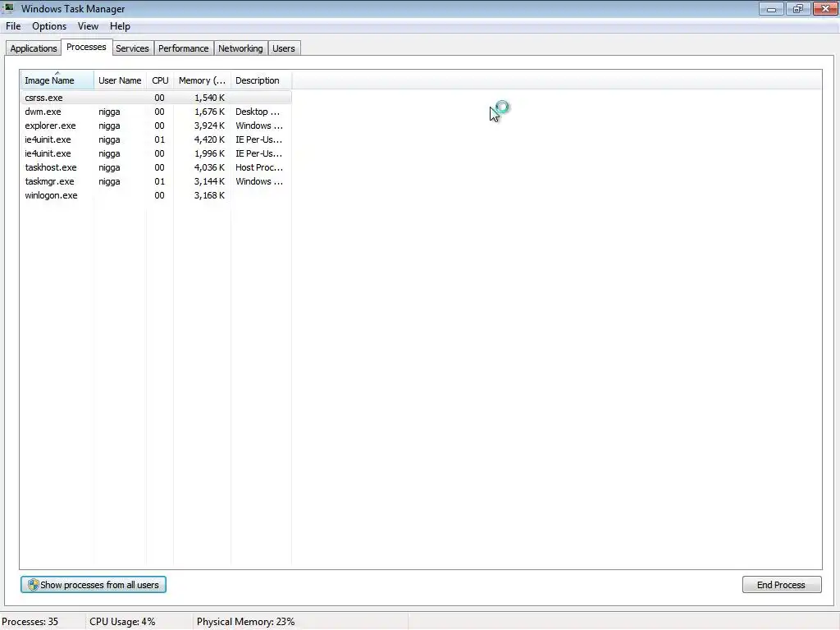This screenshot has width=840, height=630.
Task: Open the View menu
Action: coord(88,26)
